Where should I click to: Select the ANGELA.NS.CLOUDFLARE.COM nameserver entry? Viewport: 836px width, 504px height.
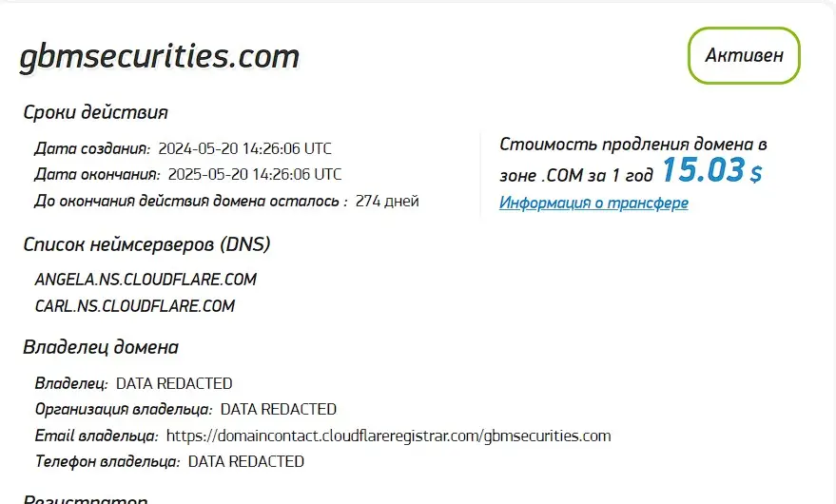click(146, 280)
